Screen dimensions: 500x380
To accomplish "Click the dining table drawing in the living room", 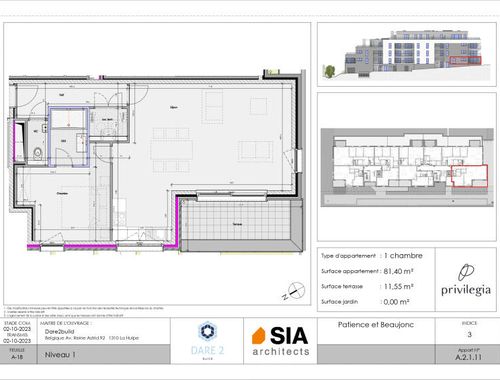I will click(172, 150).
